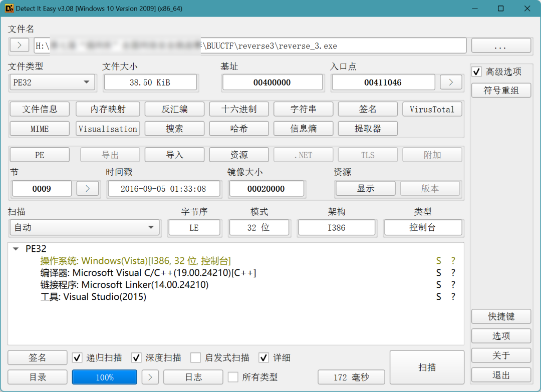Screen dimensions: 541x392
Task: Open 字符串 strings view
Action: 303,109
